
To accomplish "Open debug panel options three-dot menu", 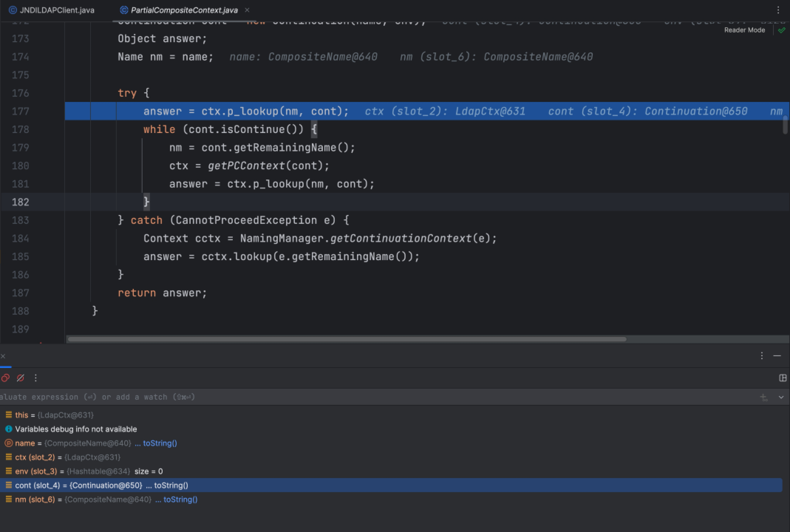I will (x=762, y=356).
